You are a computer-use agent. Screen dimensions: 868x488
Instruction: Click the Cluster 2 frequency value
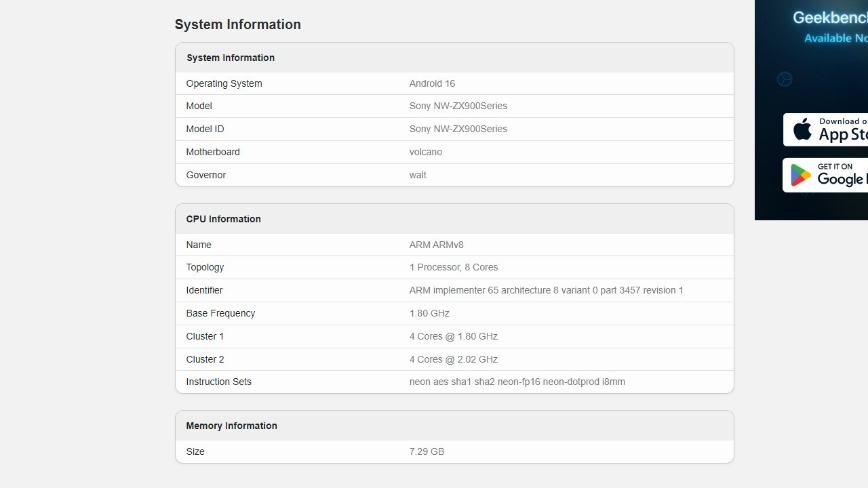pyautogui.click(x=454, y=359)
